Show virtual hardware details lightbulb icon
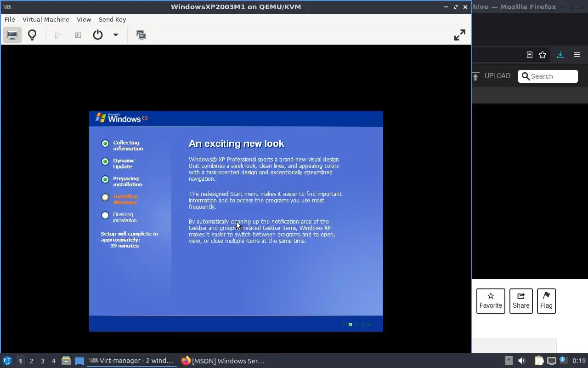The height and width of the screenshot is (368, 588). pyautogui.click(x=32, y=35)
